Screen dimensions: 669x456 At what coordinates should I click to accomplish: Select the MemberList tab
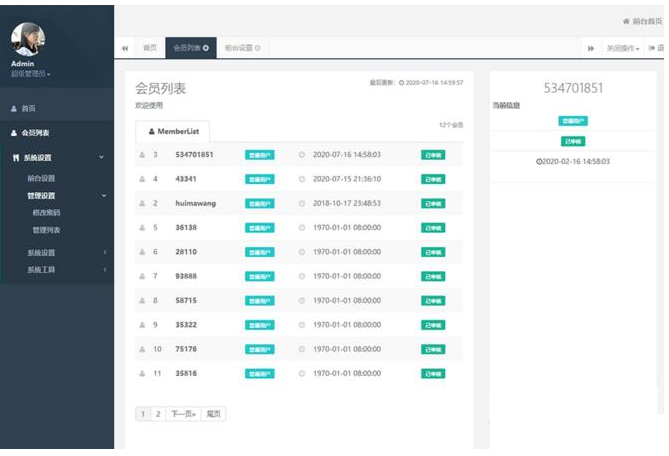[x=172, y=131]
